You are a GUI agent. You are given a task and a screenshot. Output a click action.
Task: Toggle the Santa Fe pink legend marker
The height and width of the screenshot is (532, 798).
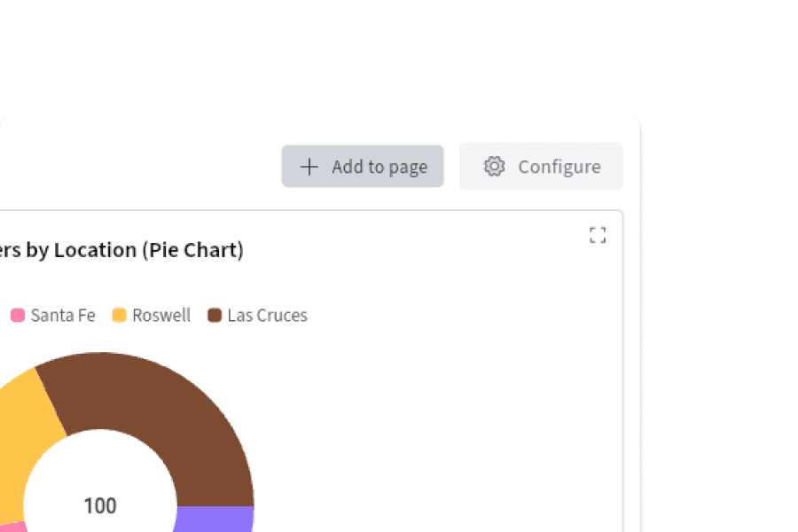(x=18, y=315)
